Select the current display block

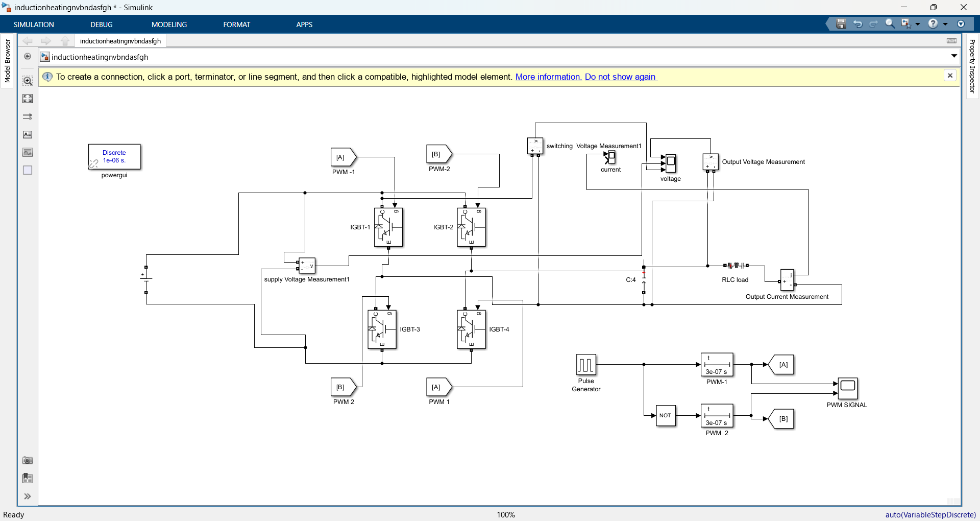[x=611, y=157]
